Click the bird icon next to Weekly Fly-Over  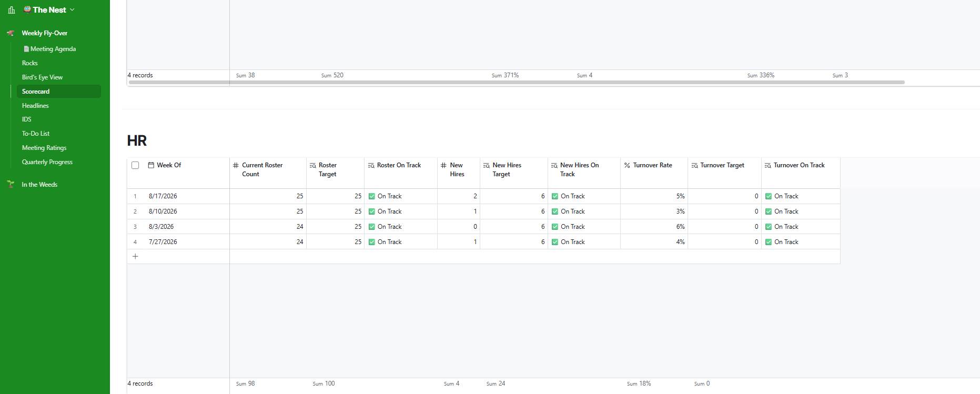11,33
